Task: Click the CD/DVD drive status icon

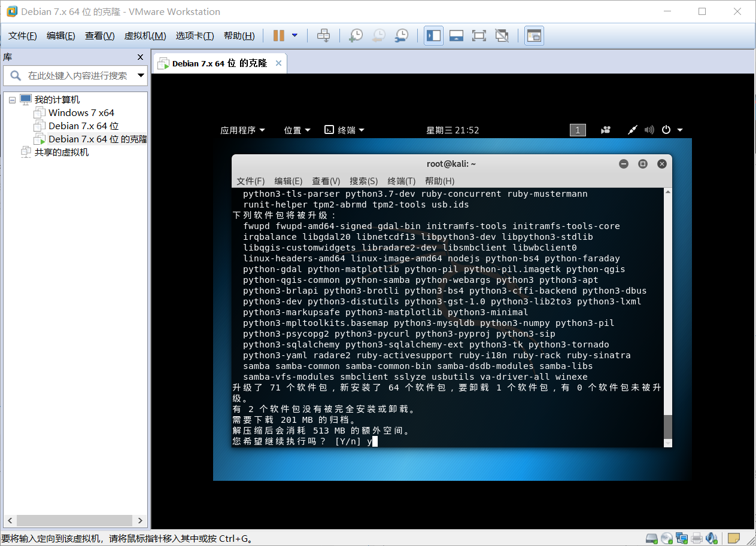Action: (x=667, y=538)
